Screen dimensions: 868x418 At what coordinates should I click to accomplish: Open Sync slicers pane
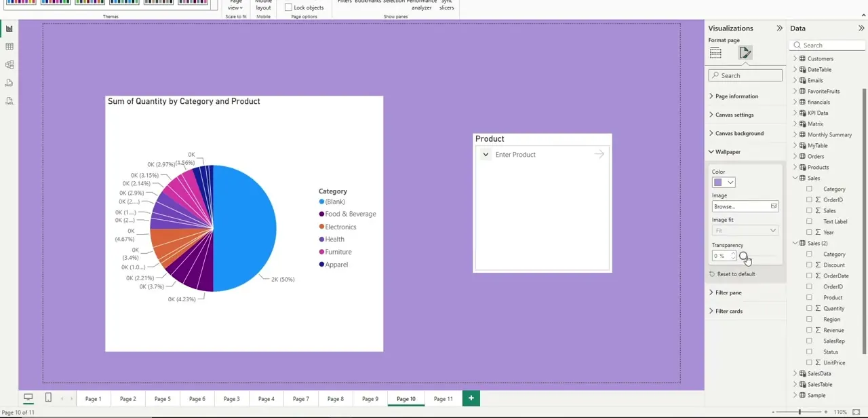point(446,5)
